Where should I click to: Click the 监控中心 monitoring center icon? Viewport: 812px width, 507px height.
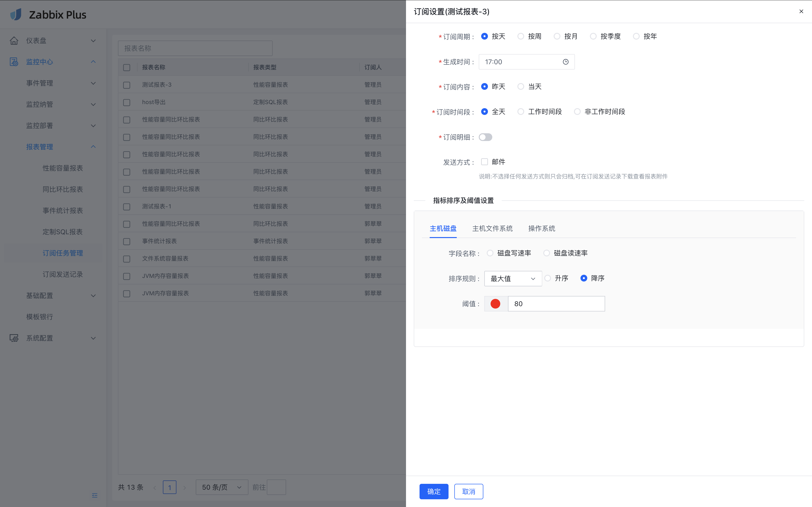pyautogui.click(x=14, y=62)
